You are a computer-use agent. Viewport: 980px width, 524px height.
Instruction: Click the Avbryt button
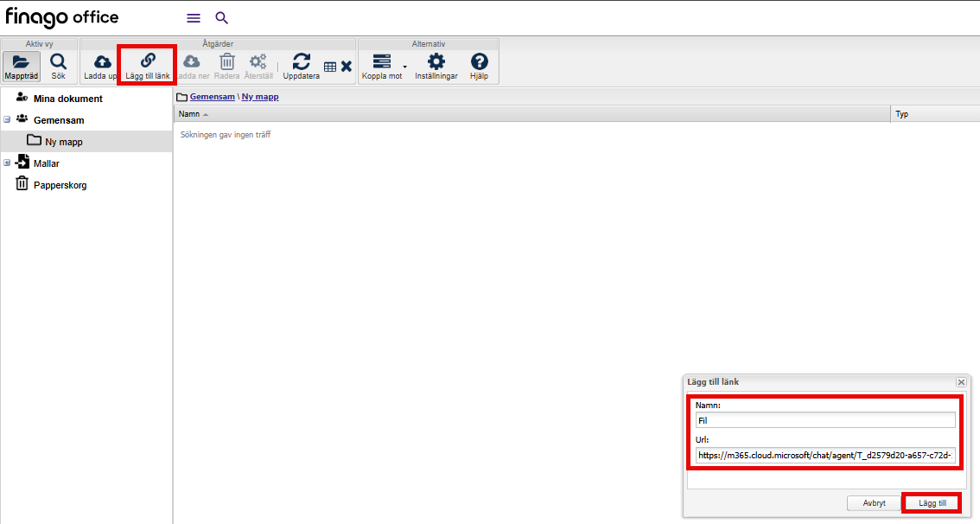coord(874,502)
